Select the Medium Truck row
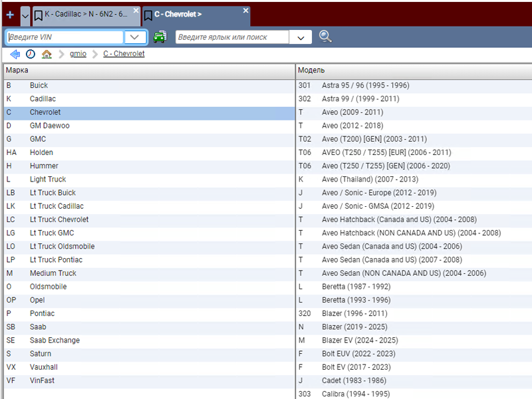This screenshot has width=532, height=399. [149, 273]
